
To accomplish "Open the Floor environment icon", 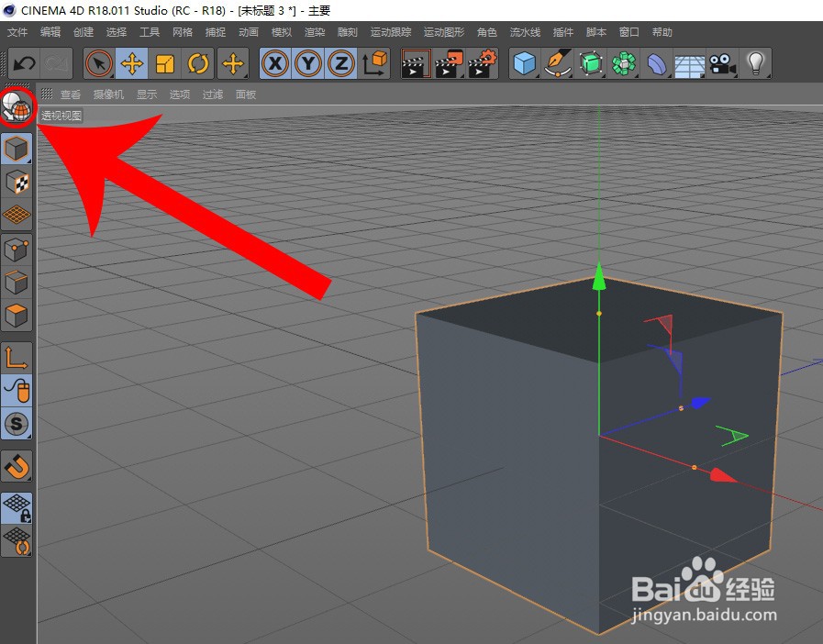I will pyautogui.click(x=690, y=63).
